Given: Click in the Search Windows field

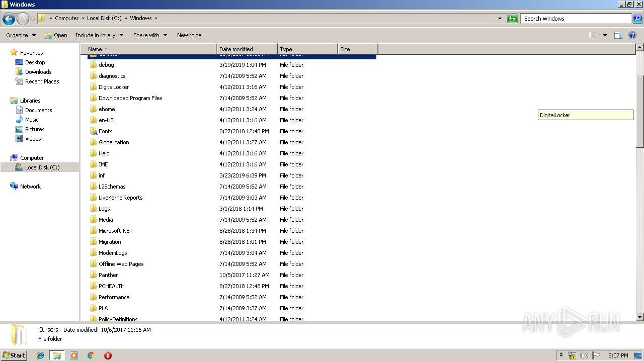Looking at the screenshot, I should (x=577, y=19).
